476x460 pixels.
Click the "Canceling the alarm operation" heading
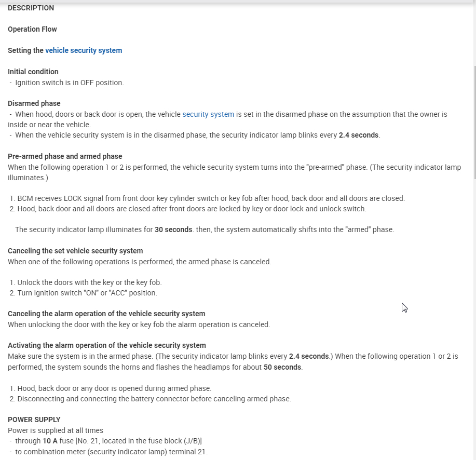point(106,314)
